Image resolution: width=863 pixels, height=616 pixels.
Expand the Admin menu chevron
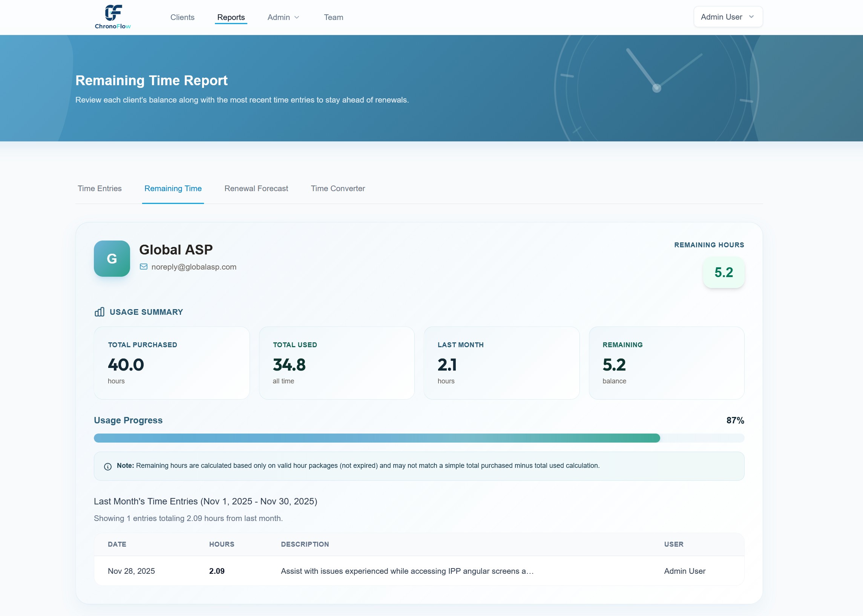click(x=297, y=17)
